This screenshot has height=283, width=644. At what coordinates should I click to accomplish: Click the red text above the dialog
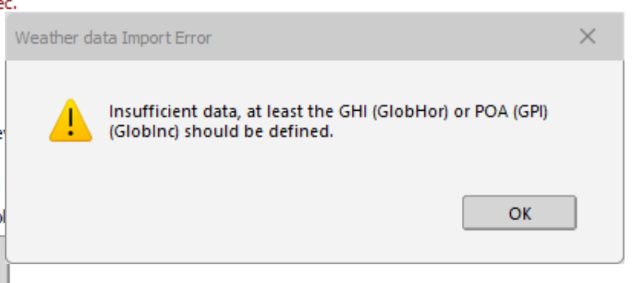click(x=8, y=5)
